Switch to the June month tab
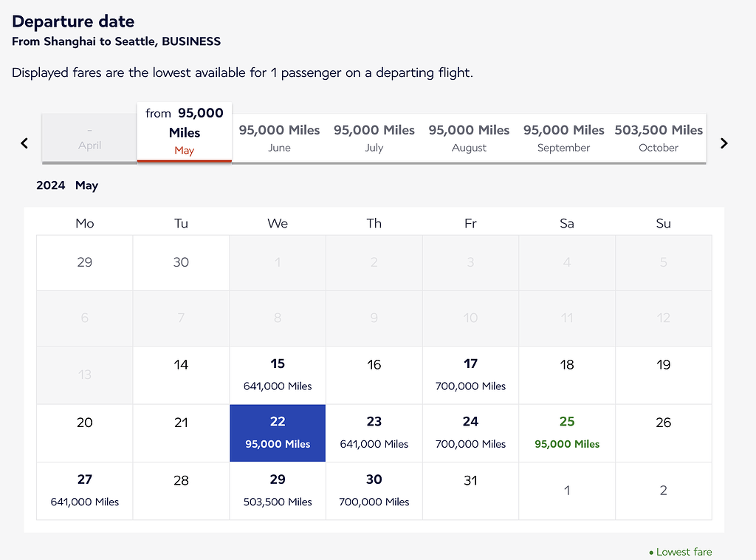Viewport: 756px width, 560px height. coord(279,138)
